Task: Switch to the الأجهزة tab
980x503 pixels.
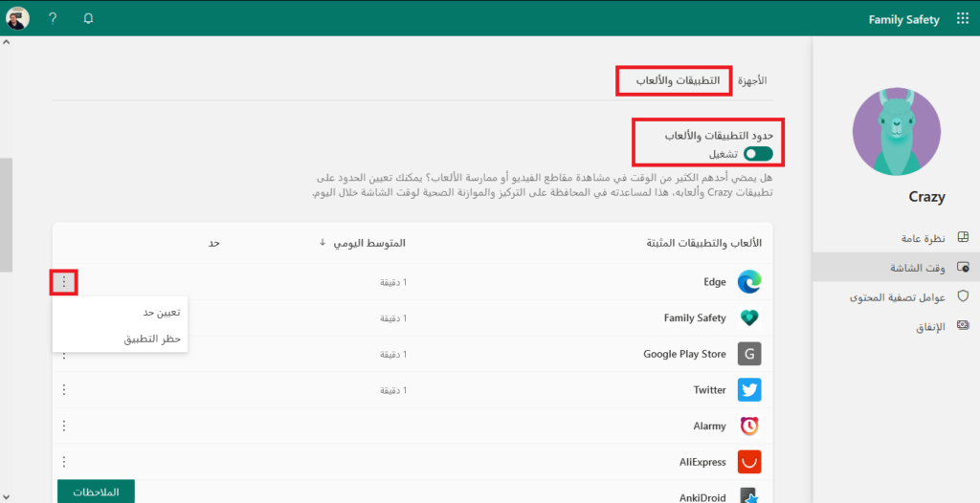Action: (752, 80)
